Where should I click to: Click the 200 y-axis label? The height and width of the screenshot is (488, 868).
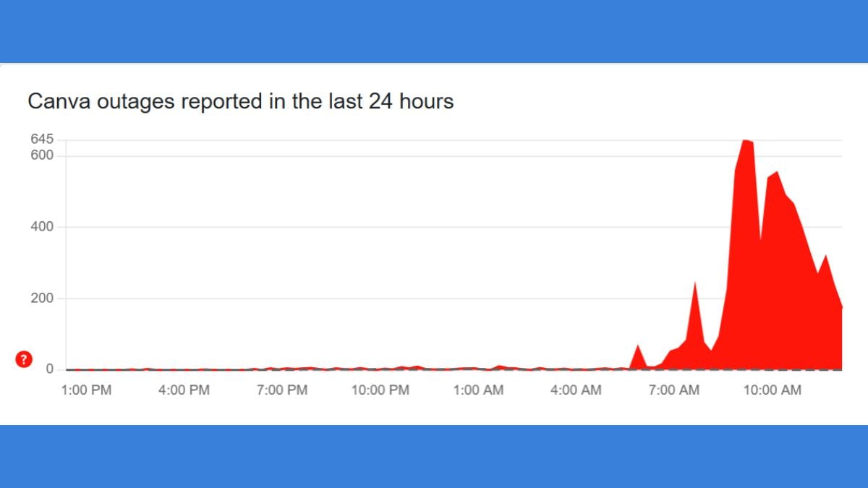pyautogui.click(x=42, y=298)
